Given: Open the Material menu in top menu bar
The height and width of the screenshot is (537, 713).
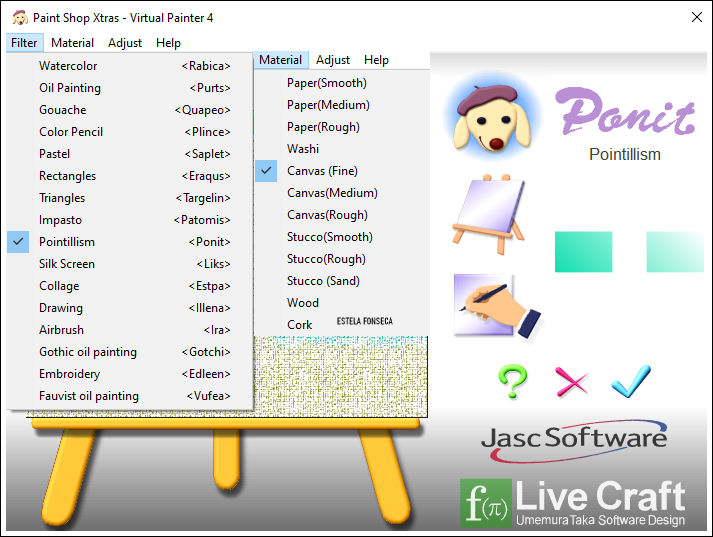Looking at the screenshot, I should point(72,43).
